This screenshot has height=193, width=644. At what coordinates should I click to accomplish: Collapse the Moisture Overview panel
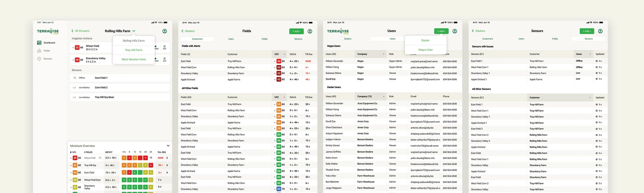(168, 146)
